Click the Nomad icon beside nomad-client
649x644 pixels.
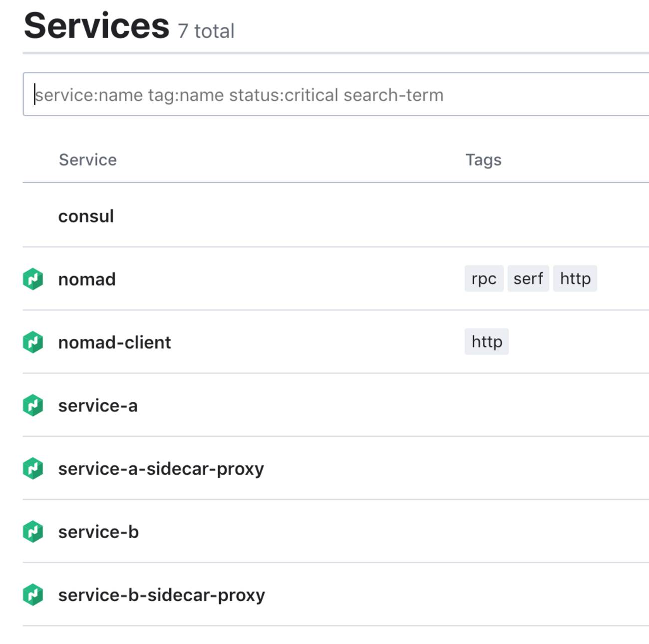[x=33, y=342]
